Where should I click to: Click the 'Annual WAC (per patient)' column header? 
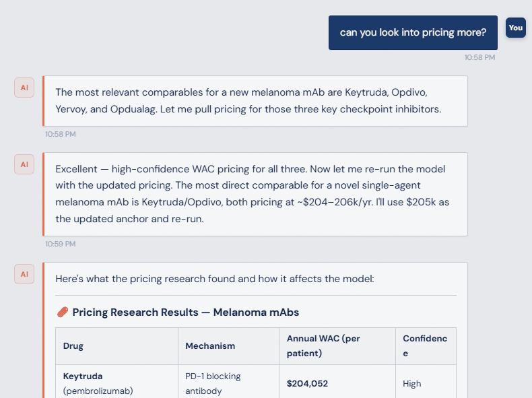click(x=337, y=346)
